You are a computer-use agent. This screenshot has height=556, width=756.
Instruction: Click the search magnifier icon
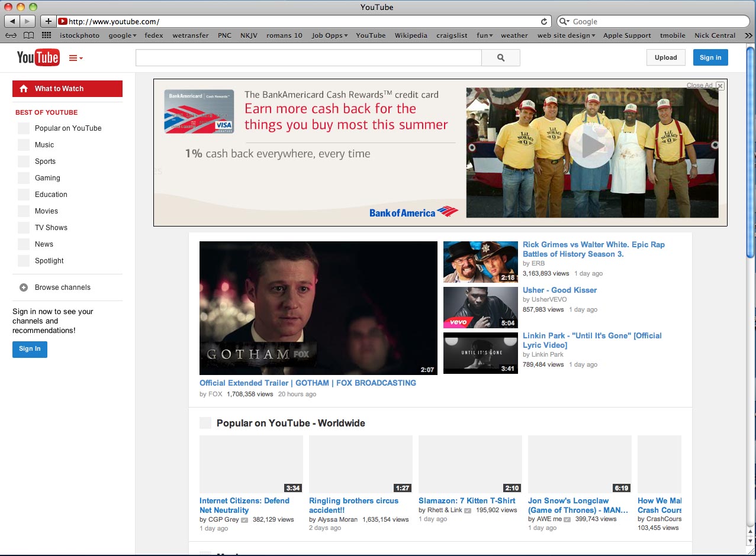(500, 57)
